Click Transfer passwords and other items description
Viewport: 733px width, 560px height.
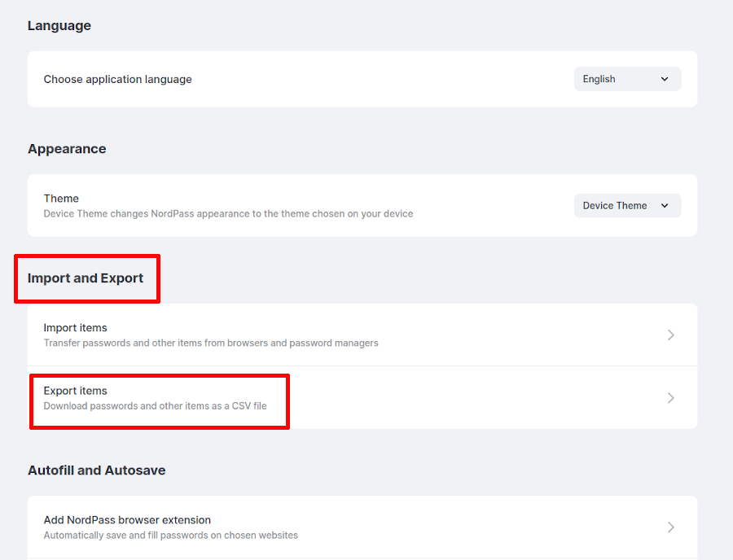coord(211,343)
